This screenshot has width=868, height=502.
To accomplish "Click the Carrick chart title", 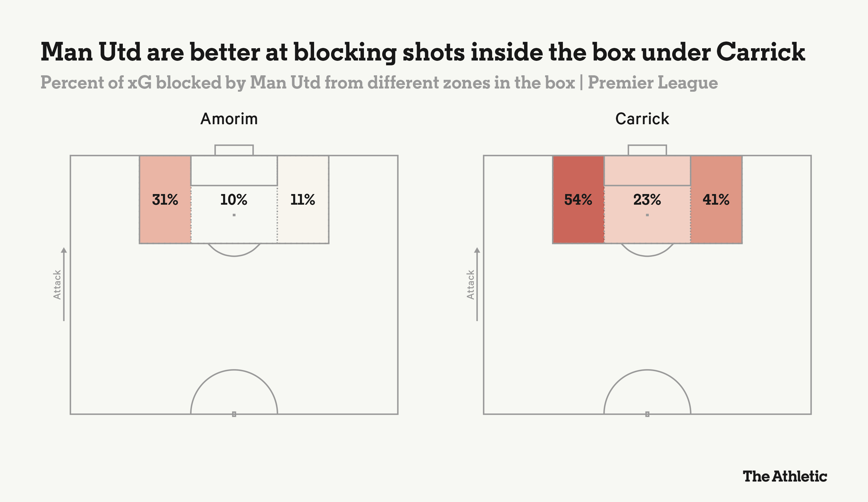I will tap(642, 119).
